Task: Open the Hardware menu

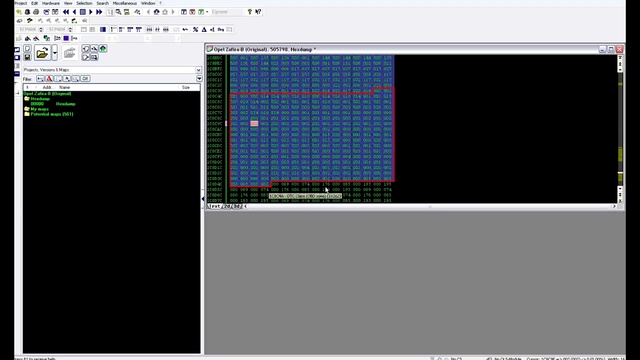Action: click(51, 3)
